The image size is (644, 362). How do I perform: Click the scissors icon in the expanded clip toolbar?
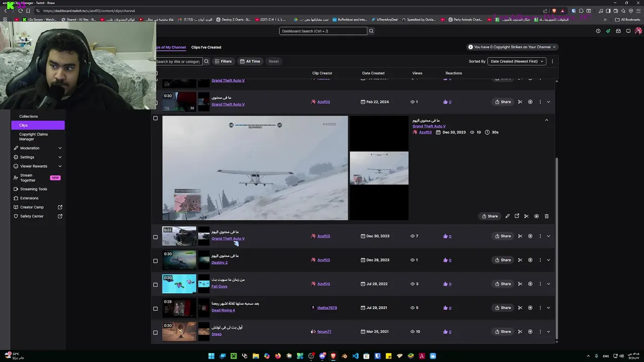click(526, 216)
